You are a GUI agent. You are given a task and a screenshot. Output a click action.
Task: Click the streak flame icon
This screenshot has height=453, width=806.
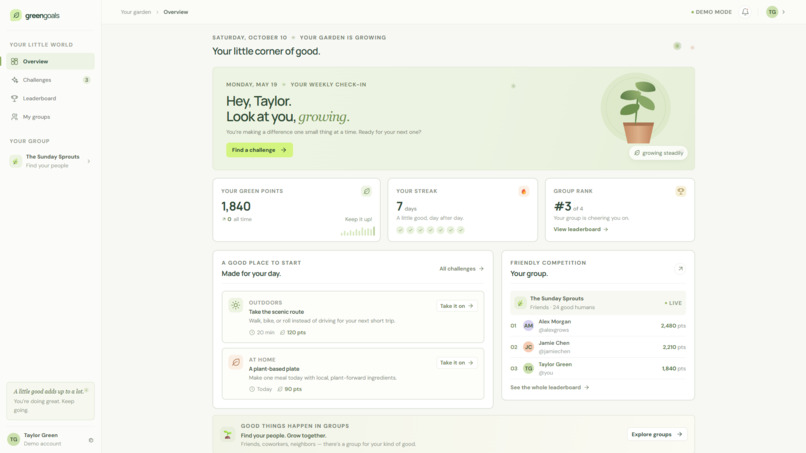point(523,191)
